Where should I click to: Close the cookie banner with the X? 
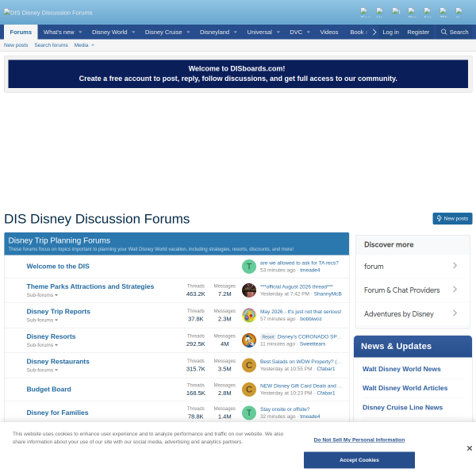click(470, 448)
